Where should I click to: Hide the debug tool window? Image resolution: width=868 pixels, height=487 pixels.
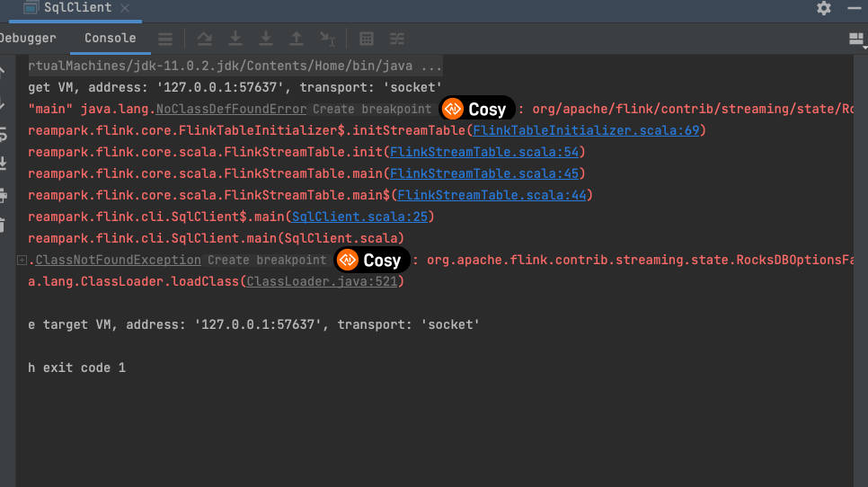tap(855, 8)
